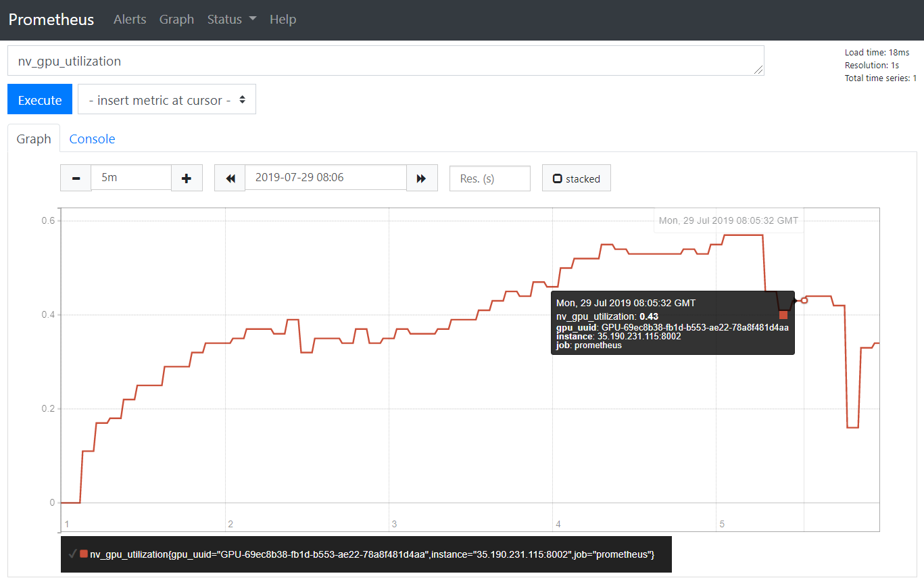Click the Resolution: 1s text

click(871, 66)
